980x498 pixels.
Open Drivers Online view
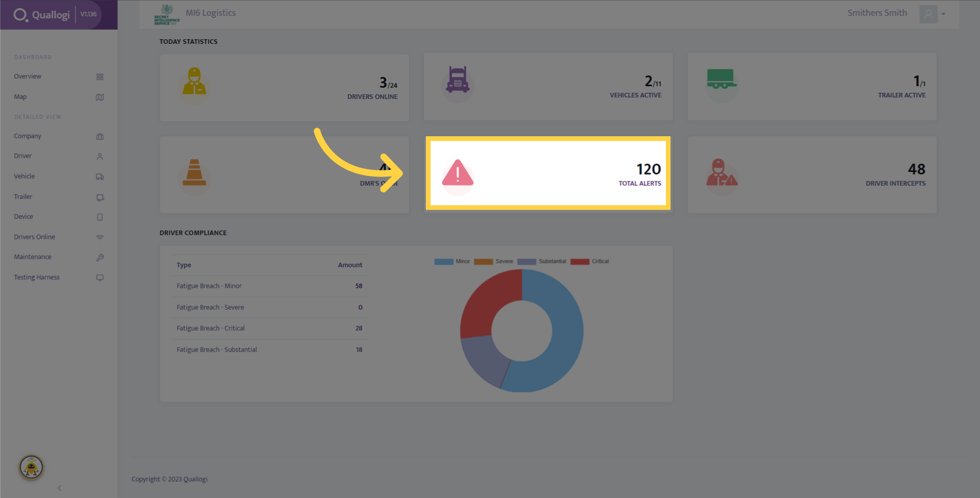click(x=34, y=237)
